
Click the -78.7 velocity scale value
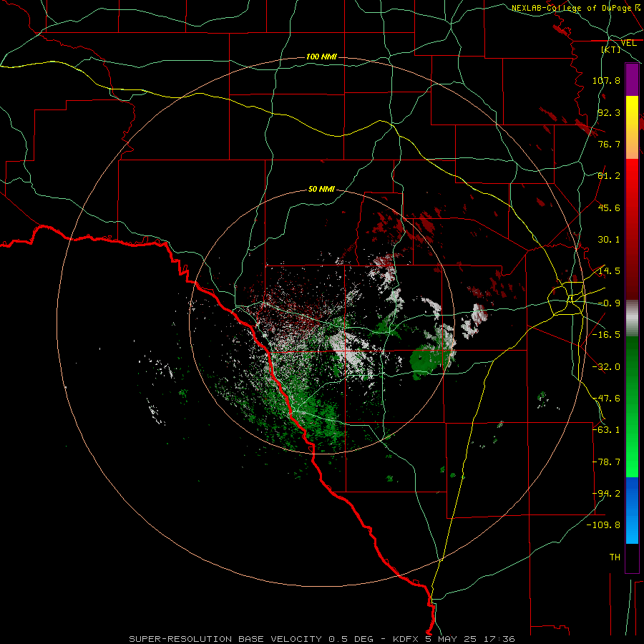point(606,462)
